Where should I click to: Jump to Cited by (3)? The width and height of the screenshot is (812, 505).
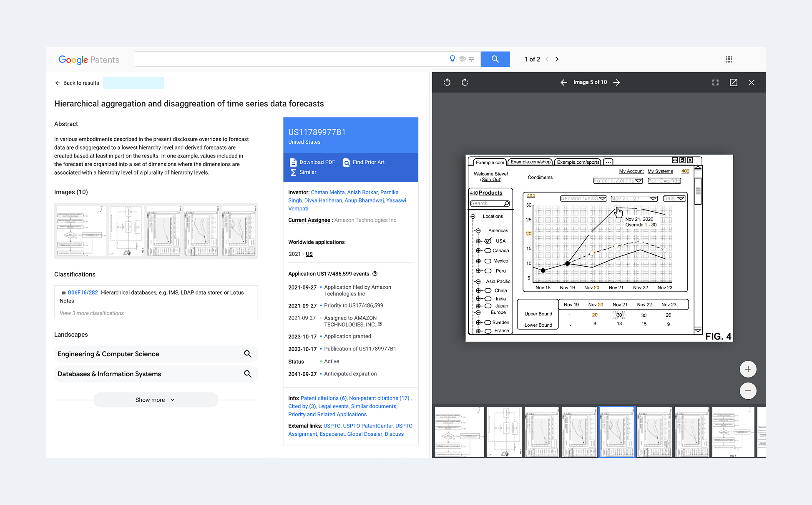click(302, 406)
